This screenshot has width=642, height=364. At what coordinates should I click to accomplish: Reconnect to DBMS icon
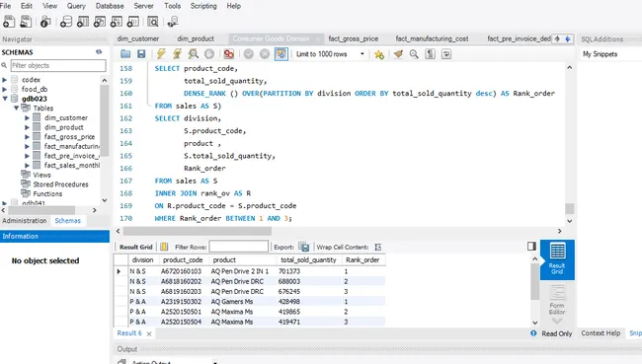click(173, 22)
